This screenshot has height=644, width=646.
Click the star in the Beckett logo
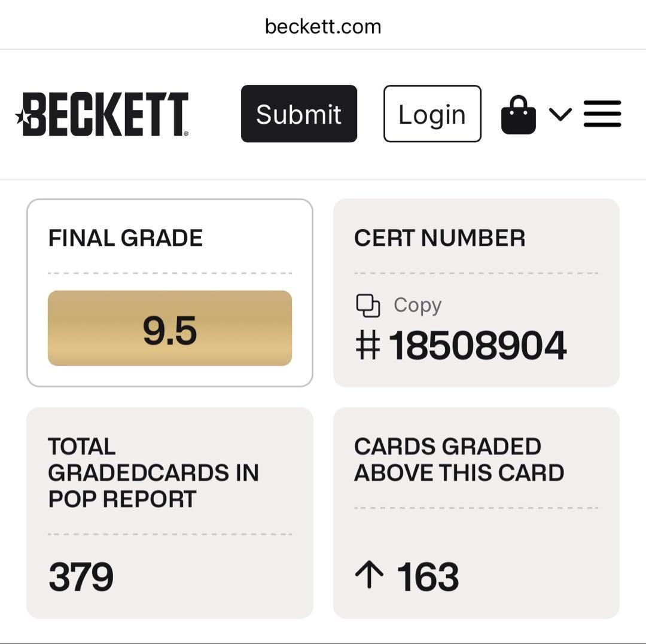20,115
